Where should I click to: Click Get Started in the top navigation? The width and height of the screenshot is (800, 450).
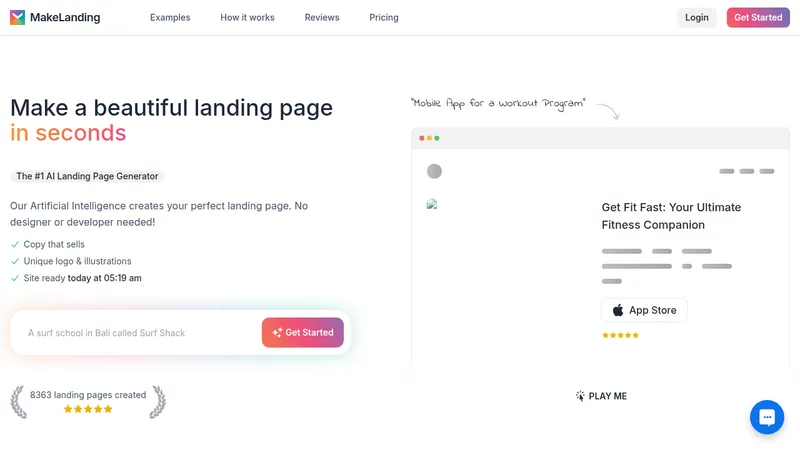758,17
